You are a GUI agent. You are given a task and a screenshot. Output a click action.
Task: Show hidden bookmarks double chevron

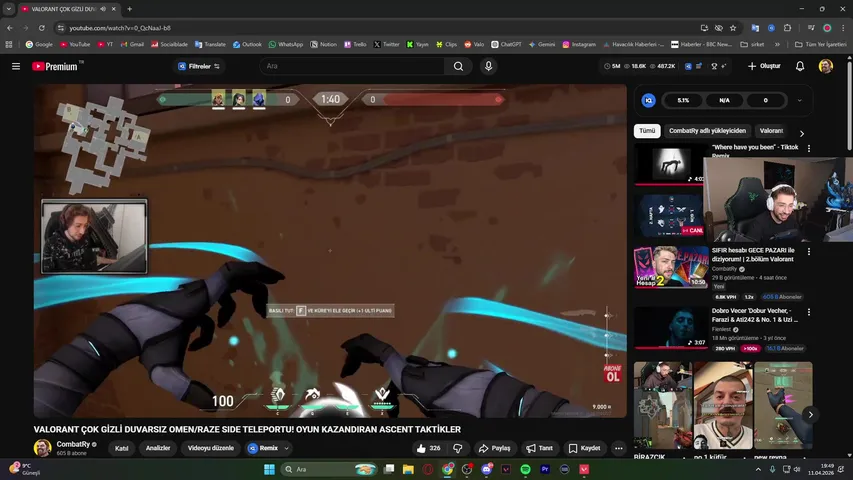coord(777,45)
